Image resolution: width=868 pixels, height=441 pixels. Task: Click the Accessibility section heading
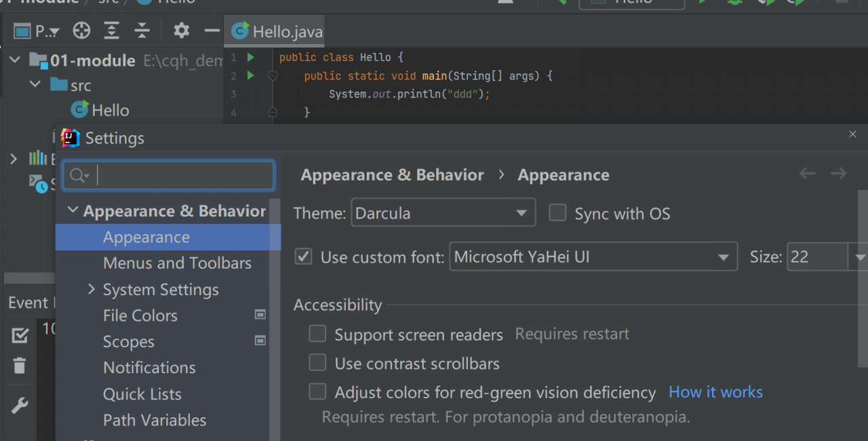coord(338,305)
